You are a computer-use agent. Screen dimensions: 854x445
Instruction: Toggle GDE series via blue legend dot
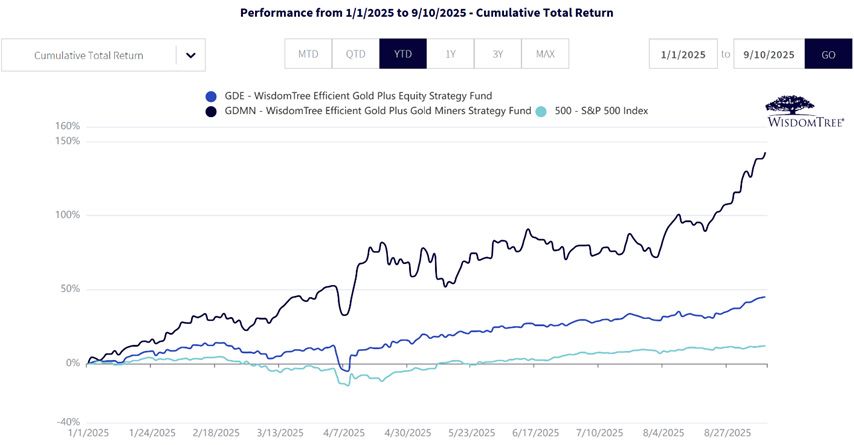(x=211, y=96)
